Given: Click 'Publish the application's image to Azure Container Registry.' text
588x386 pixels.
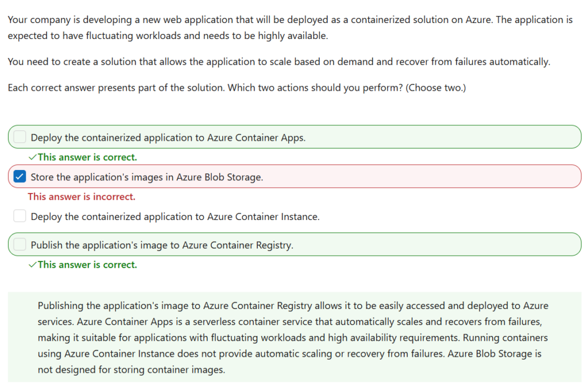Looking at the screenshot, I should click(162, 245).
